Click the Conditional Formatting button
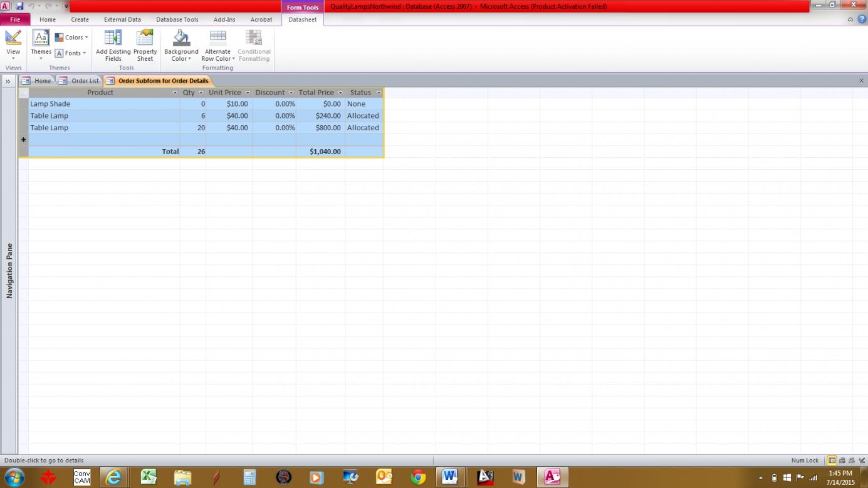The image size is (868, 488). (254, 46)
